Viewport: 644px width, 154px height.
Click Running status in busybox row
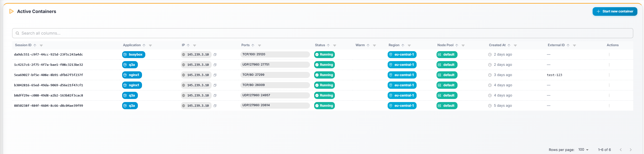pyautogui.click(x=324, y=54)
